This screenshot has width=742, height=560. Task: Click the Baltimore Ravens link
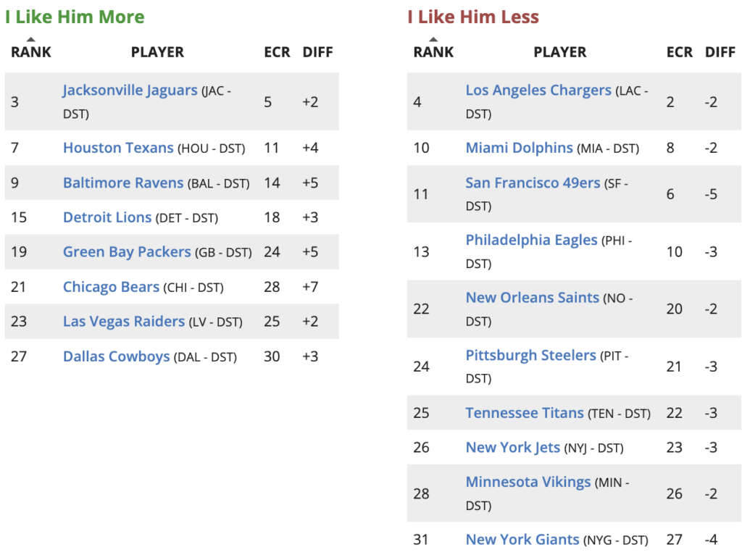(123, 183)
